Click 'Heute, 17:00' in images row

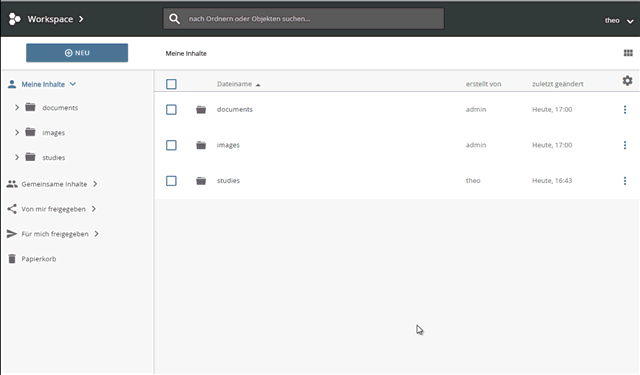click(x=552, y=145)
